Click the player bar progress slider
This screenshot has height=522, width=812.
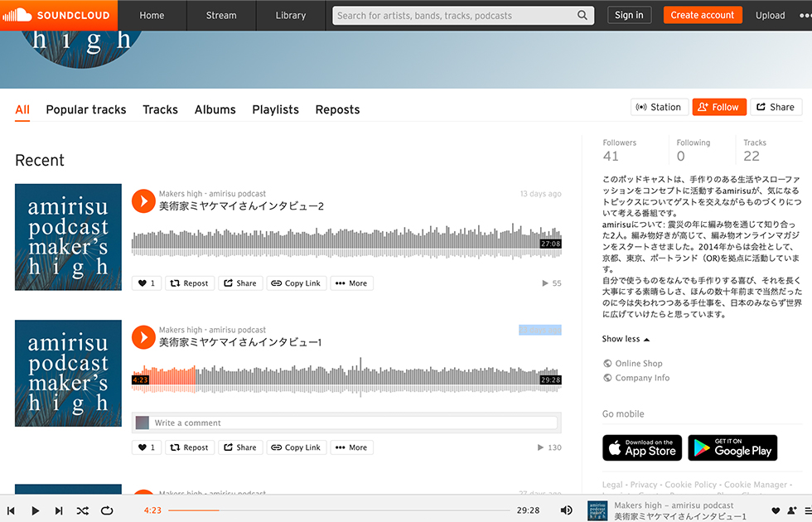(x=339, y=510)
